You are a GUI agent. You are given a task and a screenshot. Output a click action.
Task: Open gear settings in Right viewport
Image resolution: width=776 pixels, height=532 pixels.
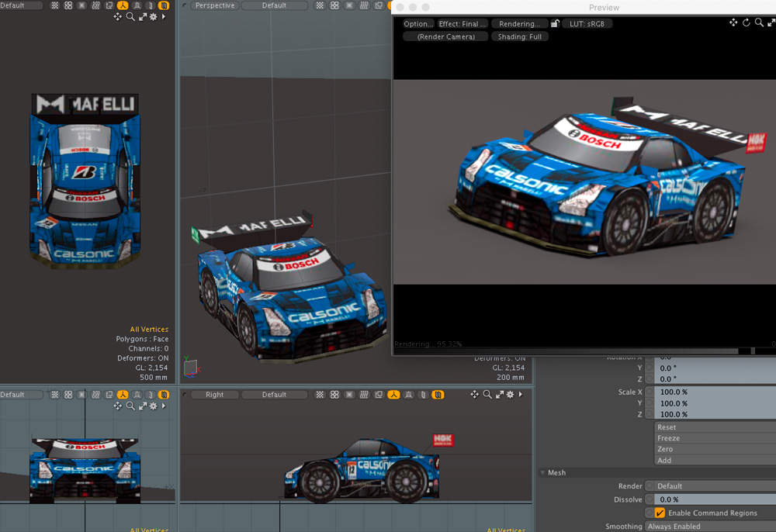coord(511,394)
